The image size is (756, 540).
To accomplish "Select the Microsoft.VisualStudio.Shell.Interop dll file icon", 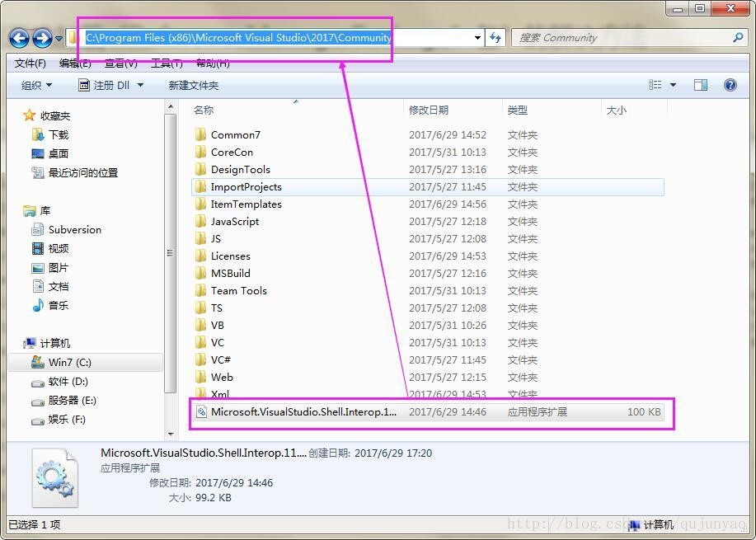I will pyautogui.click(x=201, y=411).
